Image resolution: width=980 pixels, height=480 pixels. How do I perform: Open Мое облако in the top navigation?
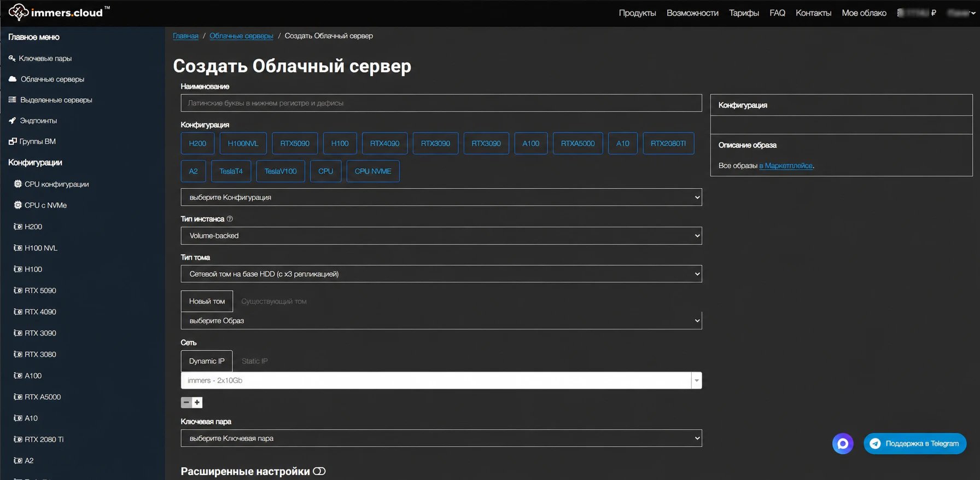(x=864, y=13)
